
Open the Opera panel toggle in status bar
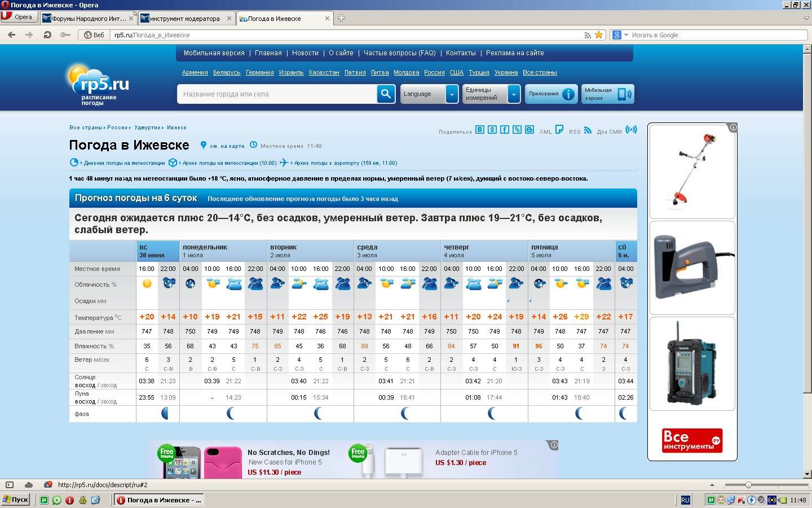[9, 485]
